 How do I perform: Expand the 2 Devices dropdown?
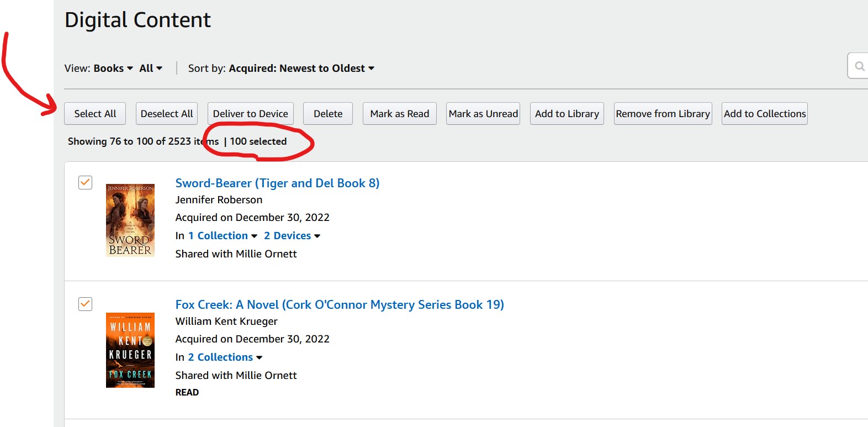(292, 235)
